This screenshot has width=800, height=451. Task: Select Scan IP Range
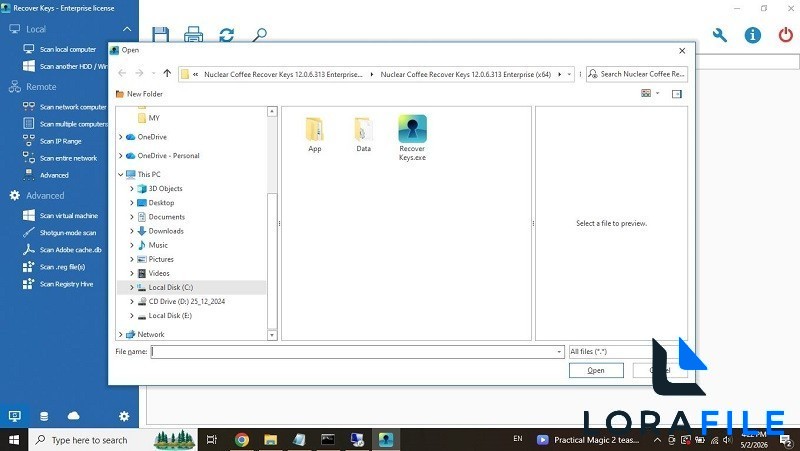53,141
